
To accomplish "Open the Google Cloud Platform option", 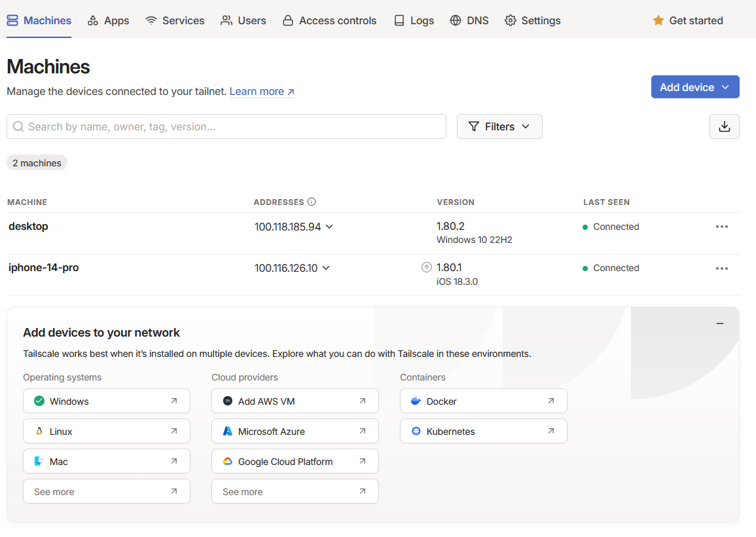I will click(295, 461).
